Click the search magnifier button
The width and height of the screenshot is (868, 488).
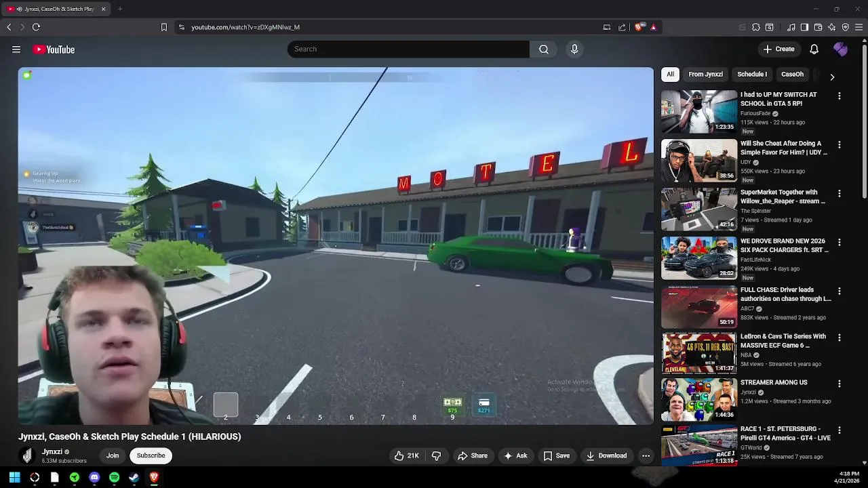click(x=544, y=49)
